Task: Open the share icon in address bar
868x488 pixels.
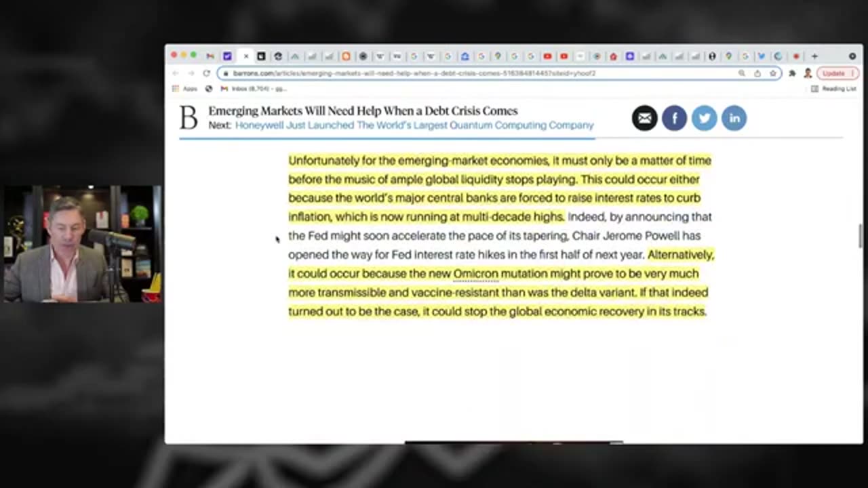Action: pos(757,73)
